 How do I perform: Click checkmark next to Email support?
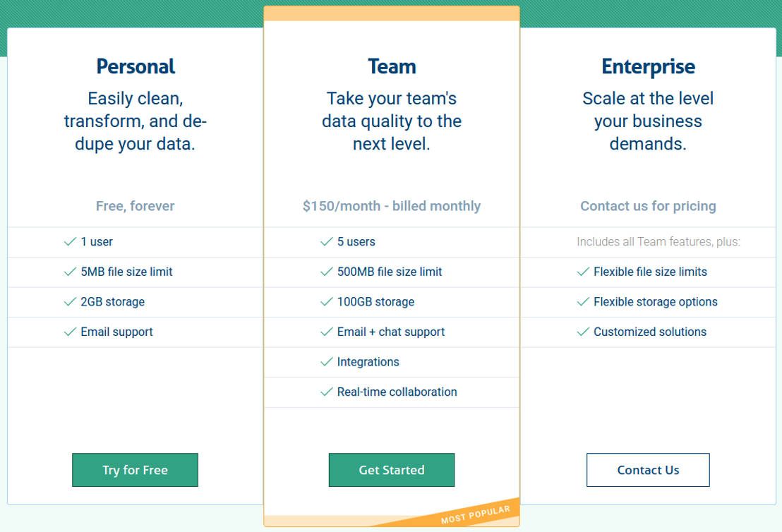[70, 332]
